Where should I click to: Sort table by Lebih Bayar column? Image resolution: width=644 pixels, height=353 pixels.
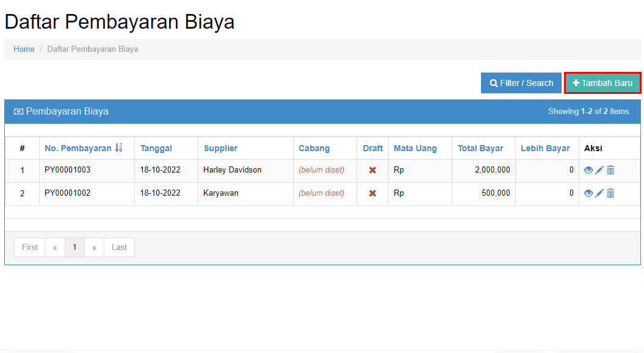click(x=545, y=148)
